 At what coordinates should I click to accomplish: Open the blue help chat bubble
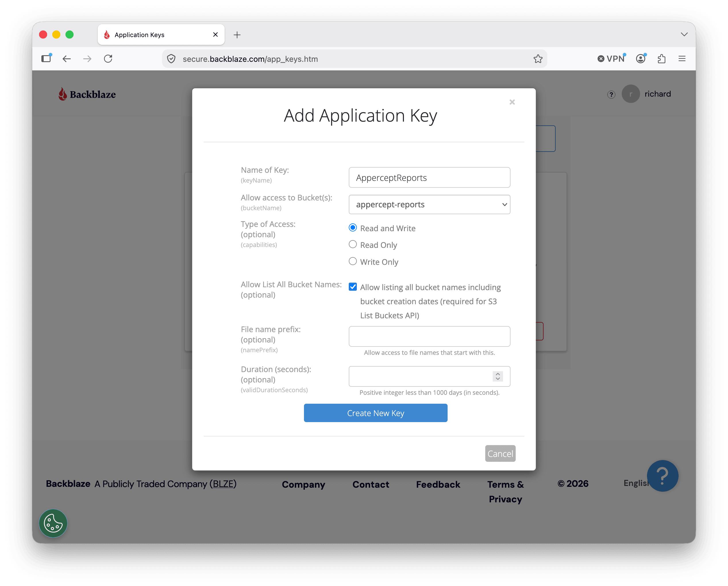pos(662,476)
